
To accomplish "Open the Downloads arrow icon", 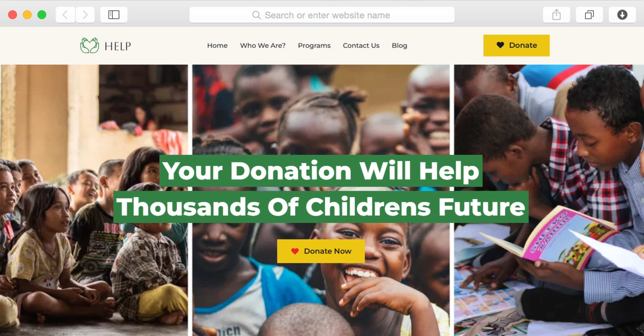I will [622, 15].
